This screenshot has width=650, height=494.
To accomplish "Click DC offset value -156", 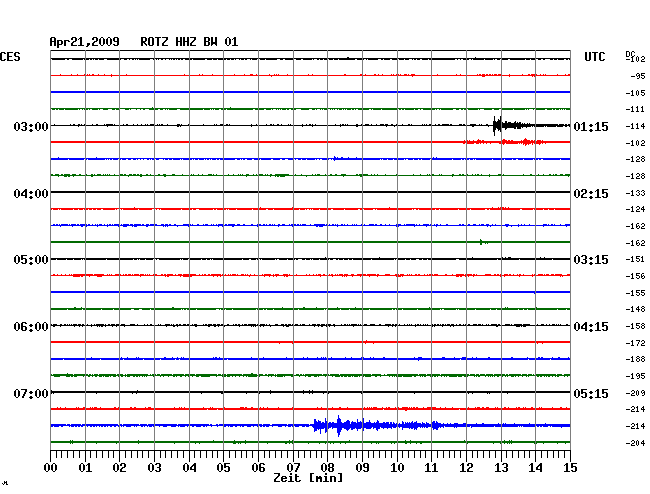I will pyautogui.click(x=635, y=276).
